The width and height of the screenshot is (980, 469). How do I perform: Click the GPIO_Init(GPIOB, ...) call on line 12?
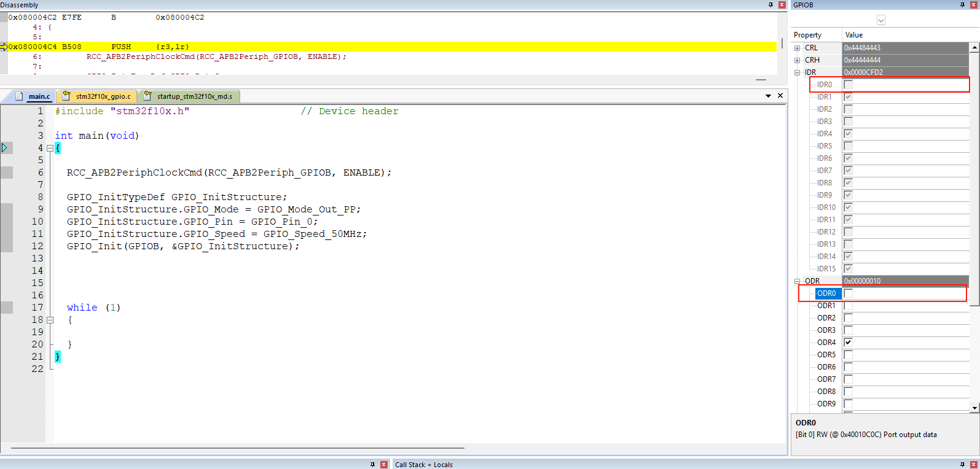pyautogui.click(x=183, y=246)
